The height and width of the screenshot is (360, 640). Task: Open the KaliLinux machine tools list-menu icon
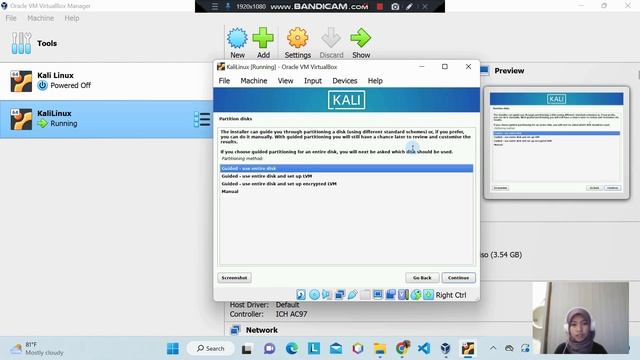[202, 120]
